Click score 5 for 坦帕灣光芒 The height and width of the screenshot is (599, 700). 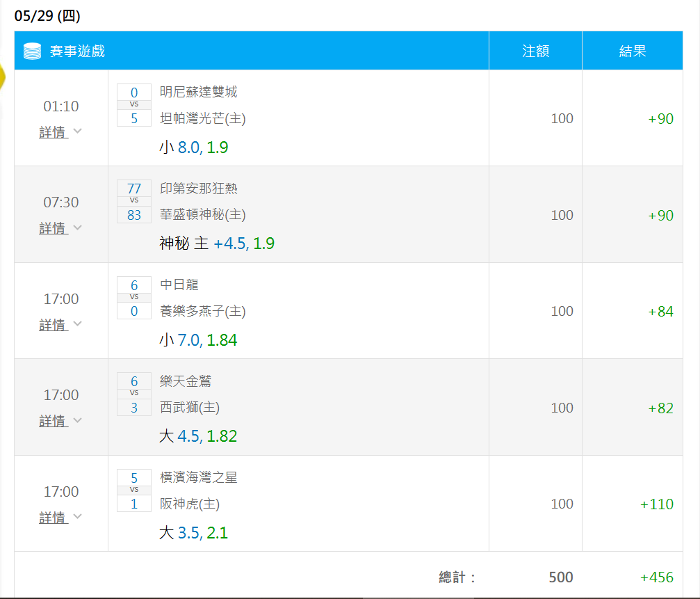(134, 118)
